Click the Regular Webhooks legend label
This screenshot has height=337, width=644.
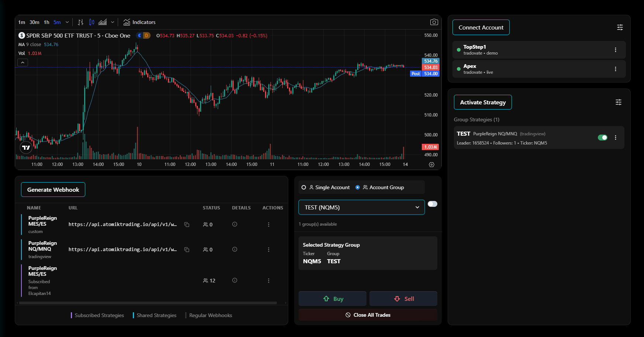click(211, 315)
